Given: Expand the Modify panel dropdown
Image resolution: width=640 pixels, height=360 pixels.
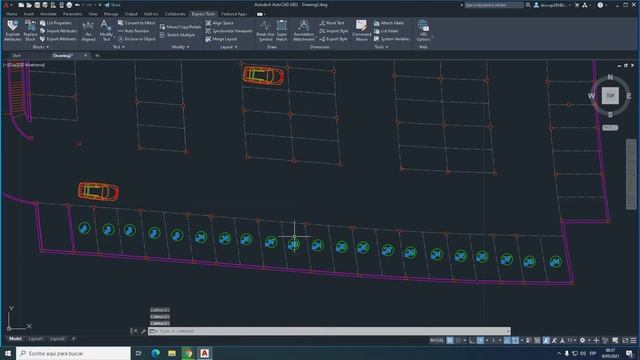Looking at the screenshot, I should tap(180, 47).
